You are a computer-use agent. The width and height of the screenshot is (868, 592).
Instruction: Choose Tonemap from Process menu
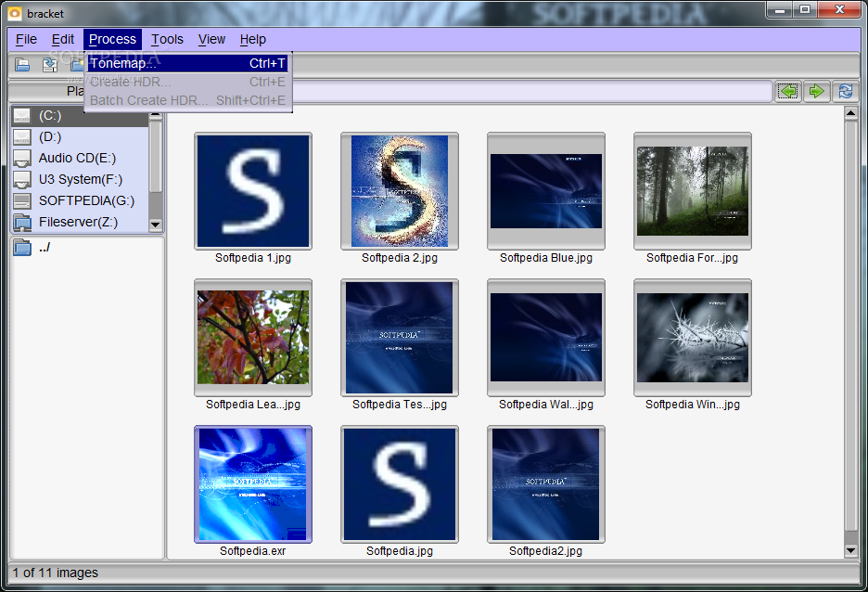[x=187, y=63]
